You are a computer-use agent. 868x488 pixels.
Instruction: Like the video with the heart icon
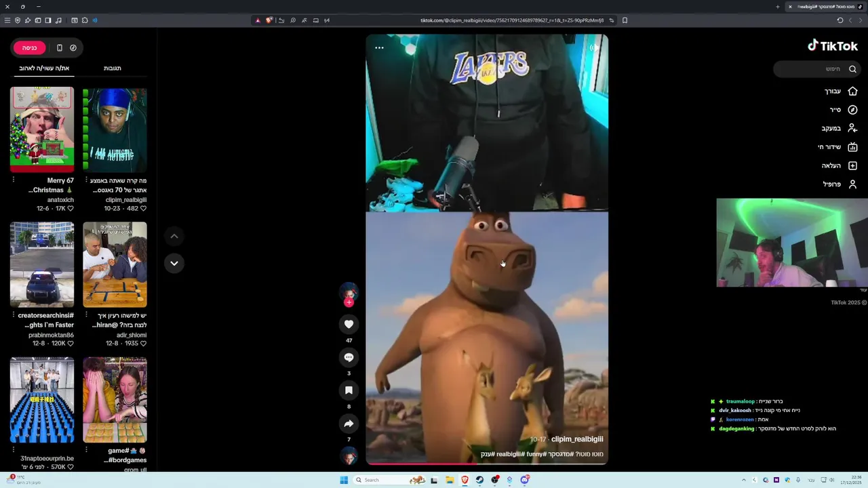click(349, 324)
